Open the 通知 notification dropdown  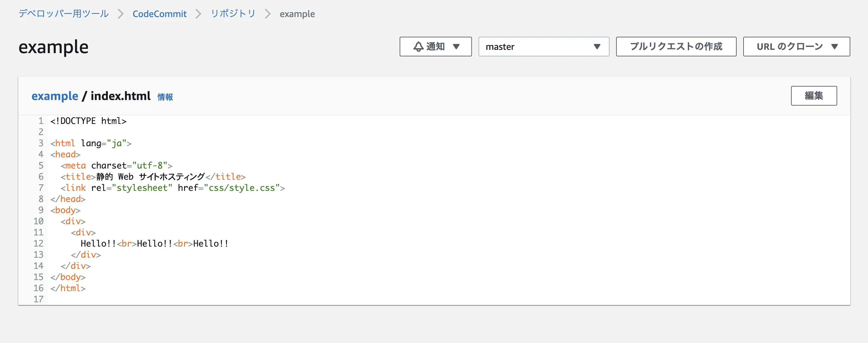pos(435,47)
